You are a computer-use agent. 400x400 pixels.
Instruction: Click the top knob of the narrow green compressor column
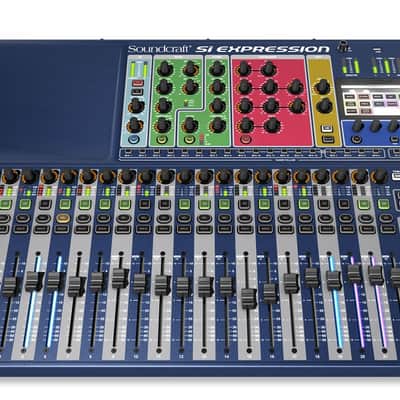(217, 69)
